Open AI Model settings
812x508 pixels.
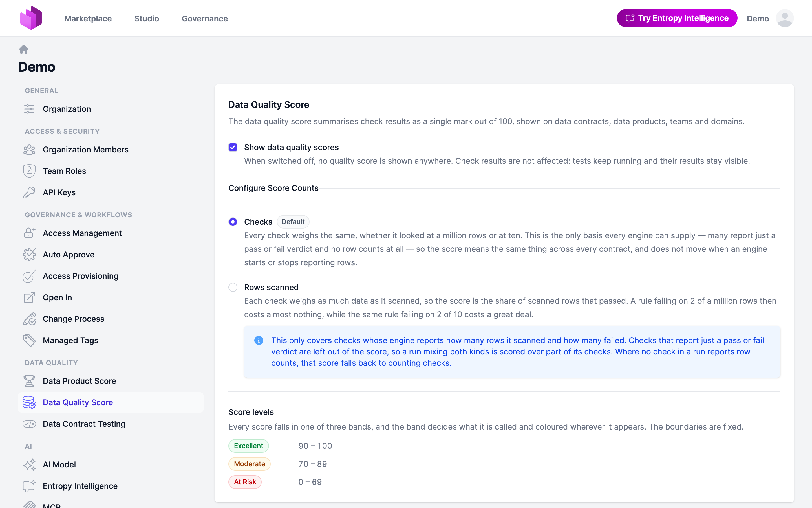(x=111, y=465)
